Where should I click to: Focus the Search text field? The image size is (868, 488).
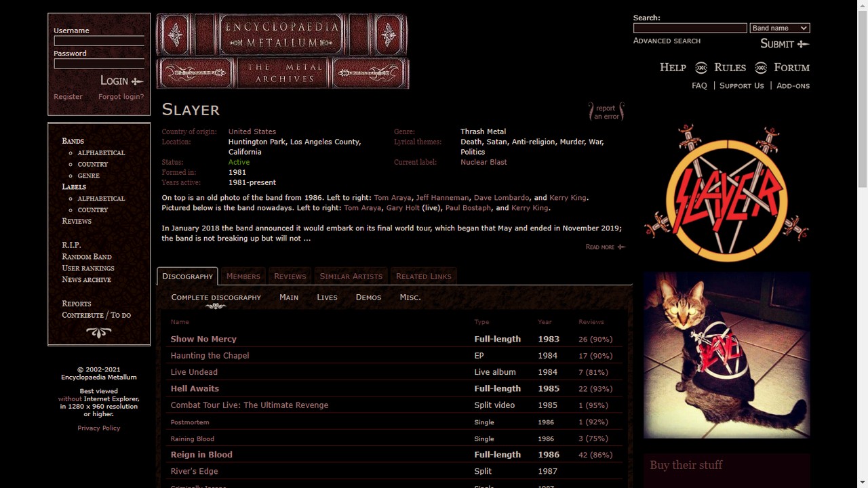pos(690,28)
